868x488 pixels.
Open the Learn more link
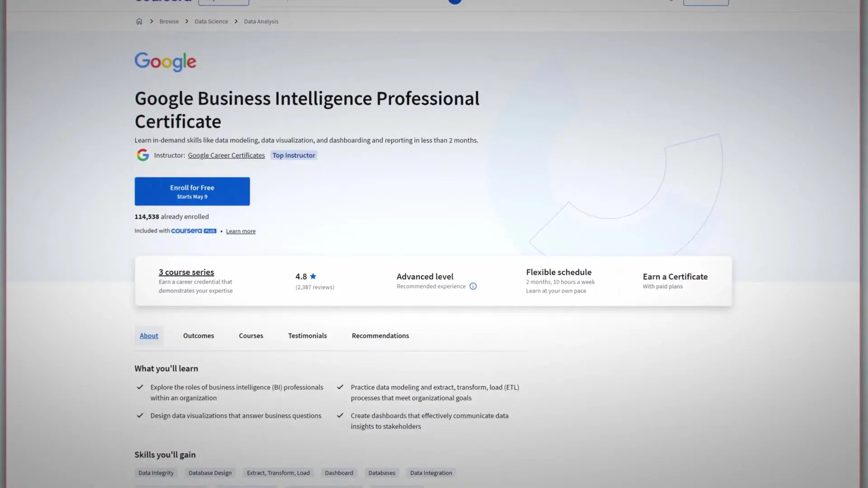[x=241, y=231]
